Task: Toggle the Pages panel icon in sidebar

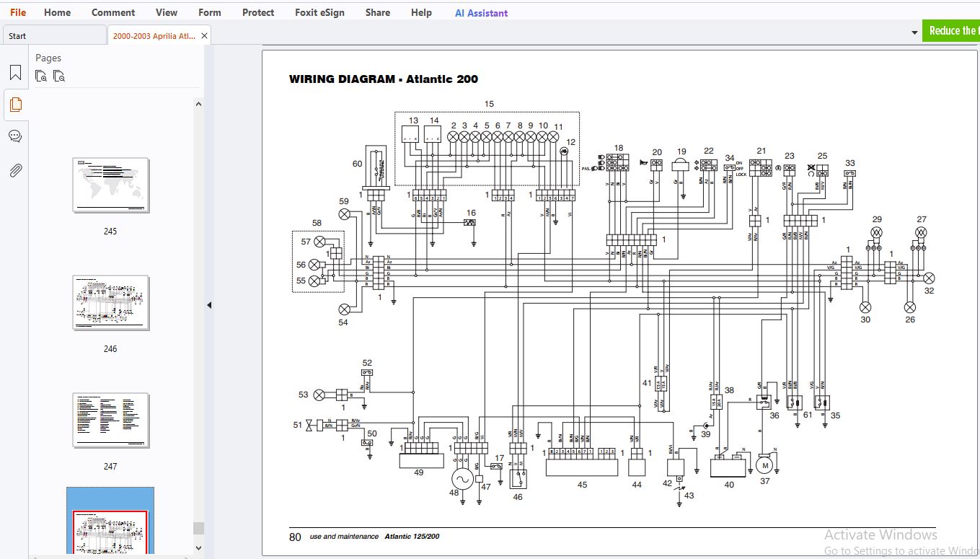Action: tap(15, 105)
